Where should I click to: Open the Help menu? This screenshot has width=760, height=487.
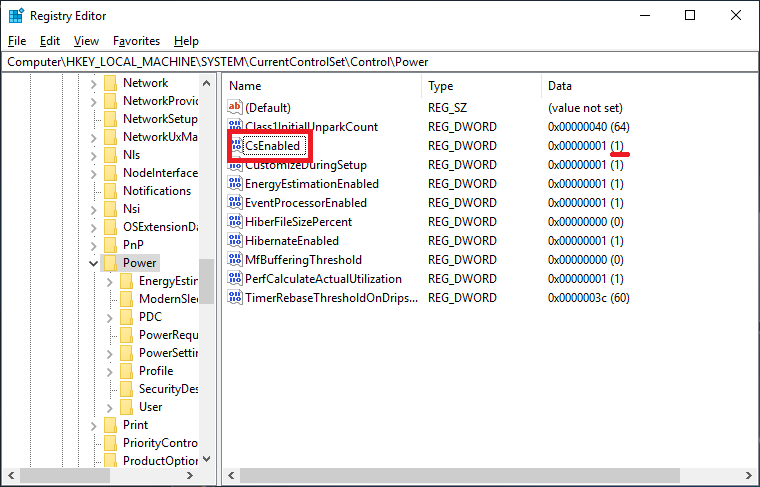186,41
